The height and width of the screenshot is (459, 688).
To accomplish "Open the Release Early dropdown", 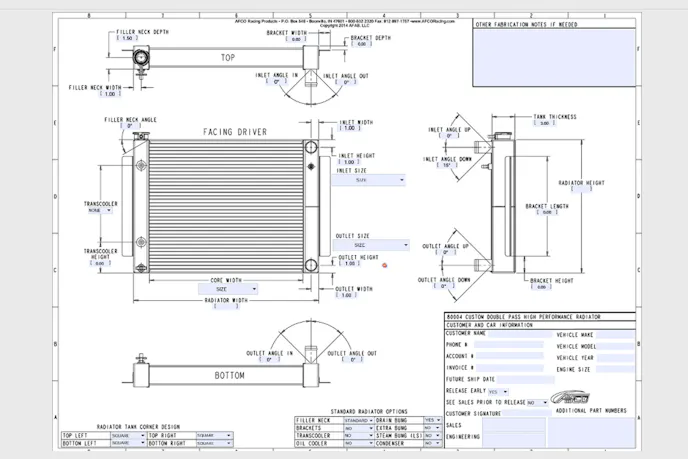I will [508, 391].
